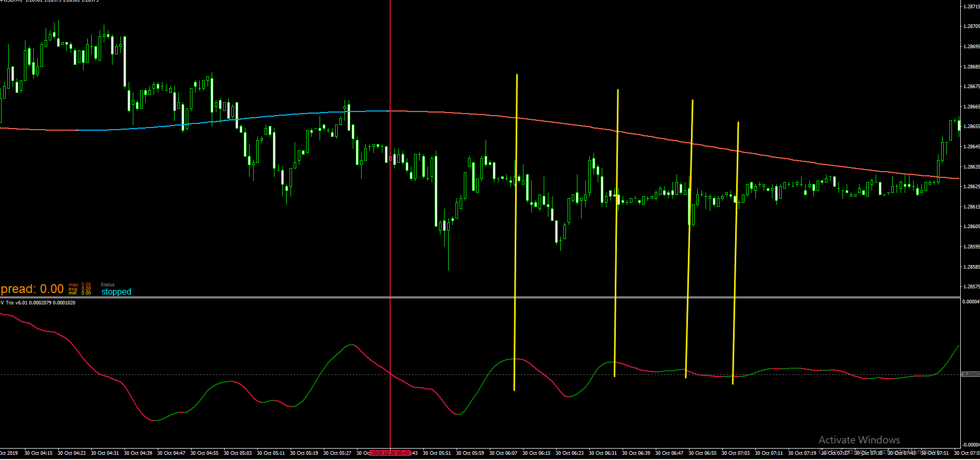Click the '30 Oct 07:03' time axis label
Viewport: 980px width, 460px height.
[736, 453]
